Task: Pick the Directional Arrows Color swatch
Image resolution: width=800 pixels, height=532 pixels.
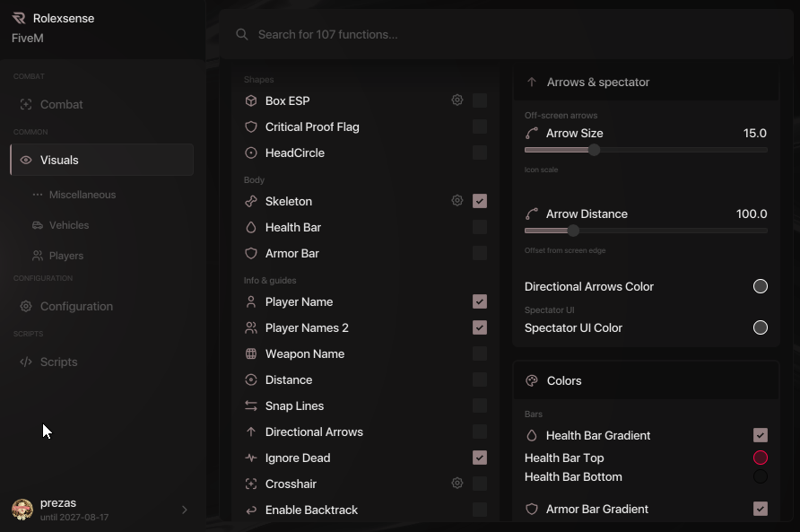Action: (x=761, y=286)
